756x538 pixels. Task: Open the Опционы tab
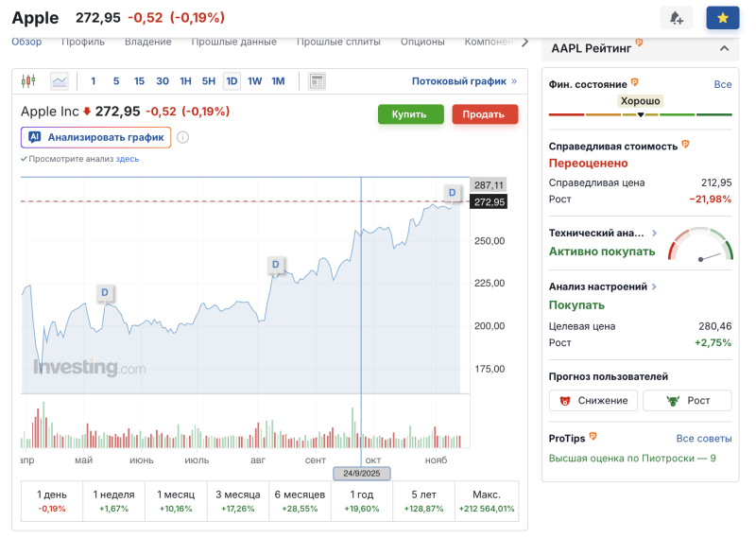coord(422,42)
